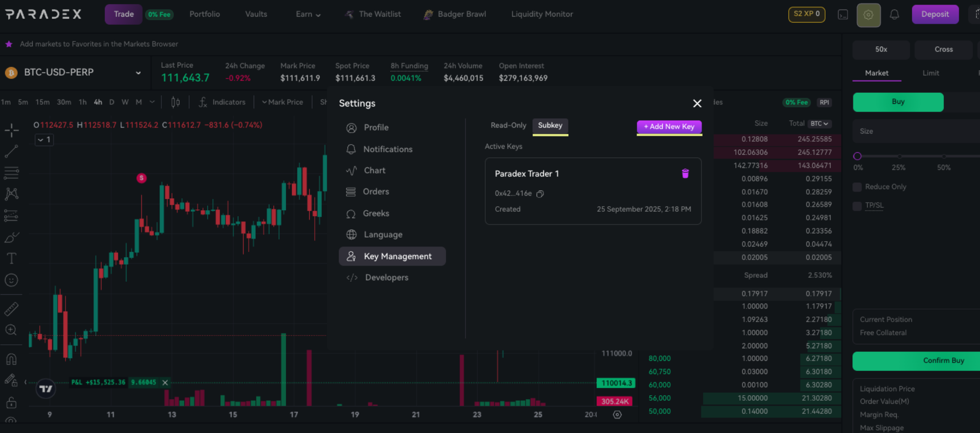The image size is (980, 433).
Task: Enable the Reduce Only checkbox
Action: click(857, 187)
